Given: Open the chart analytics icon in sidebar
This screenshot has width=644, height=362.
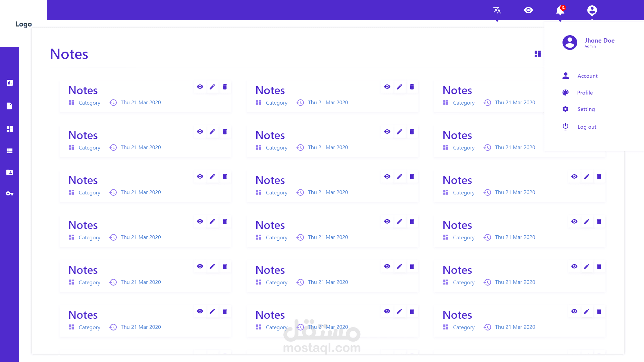Looking at the screenshot, I should click(10, 83).
